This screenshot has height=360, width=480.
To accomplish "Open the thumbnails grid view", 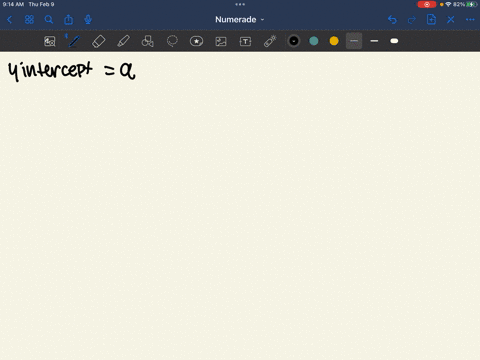I will pyautogui.click(x=29, y=20).
